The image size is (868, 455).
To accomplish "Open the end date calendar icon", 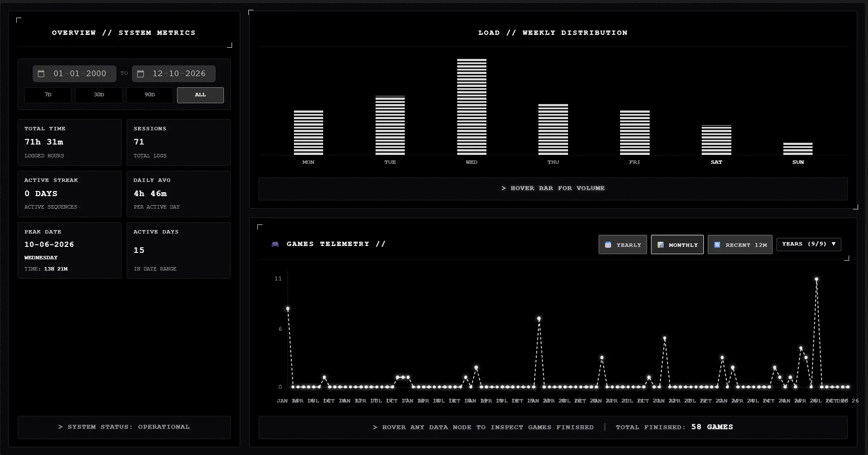I will click(141, 74).
